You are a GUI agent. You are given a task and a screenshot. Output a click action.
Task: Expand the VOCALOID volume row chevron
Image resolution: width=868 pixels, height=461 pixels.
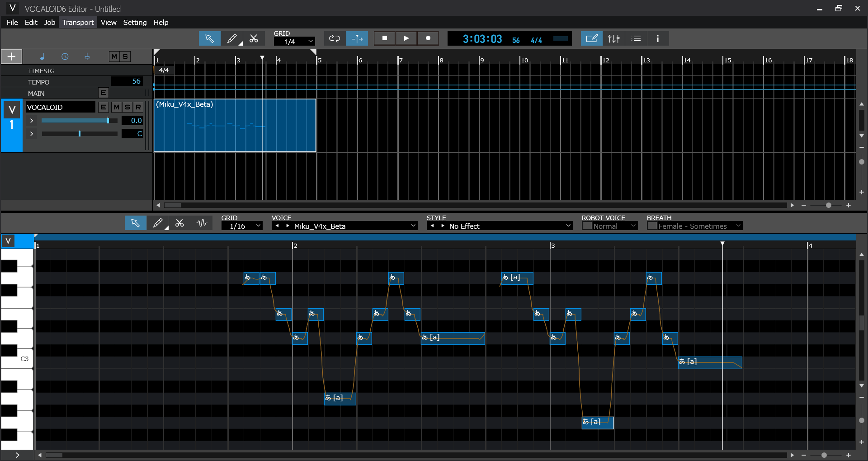pos(32,121)
